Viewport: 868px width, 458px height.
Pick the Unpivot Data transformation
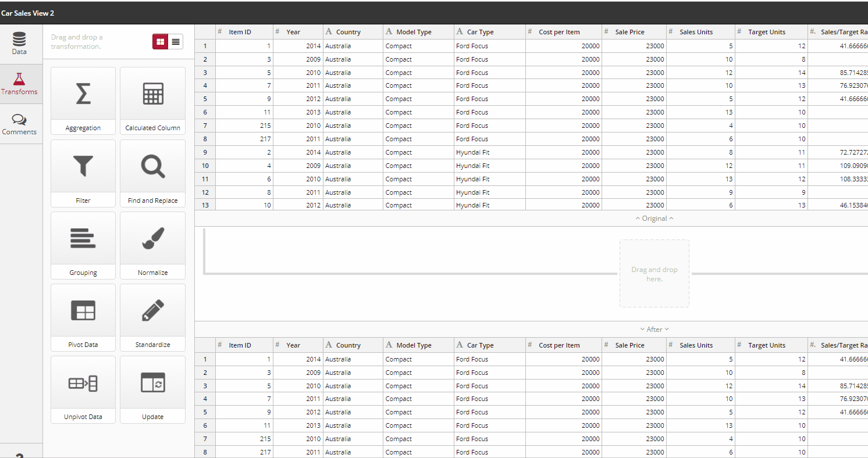(x=83, y=389)
